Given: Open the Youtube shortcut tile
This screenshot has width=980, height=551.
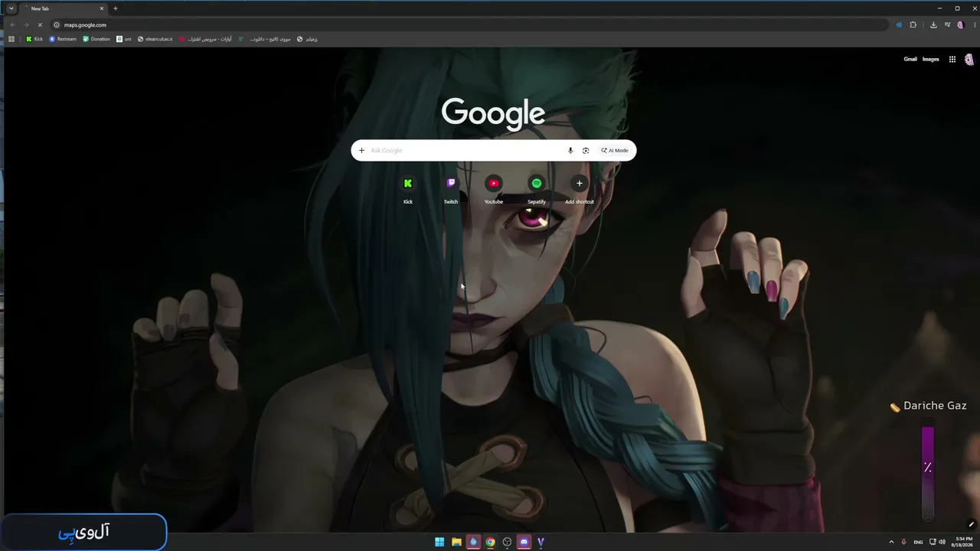Looking at the screenshot, I should [x=494, y=189].
